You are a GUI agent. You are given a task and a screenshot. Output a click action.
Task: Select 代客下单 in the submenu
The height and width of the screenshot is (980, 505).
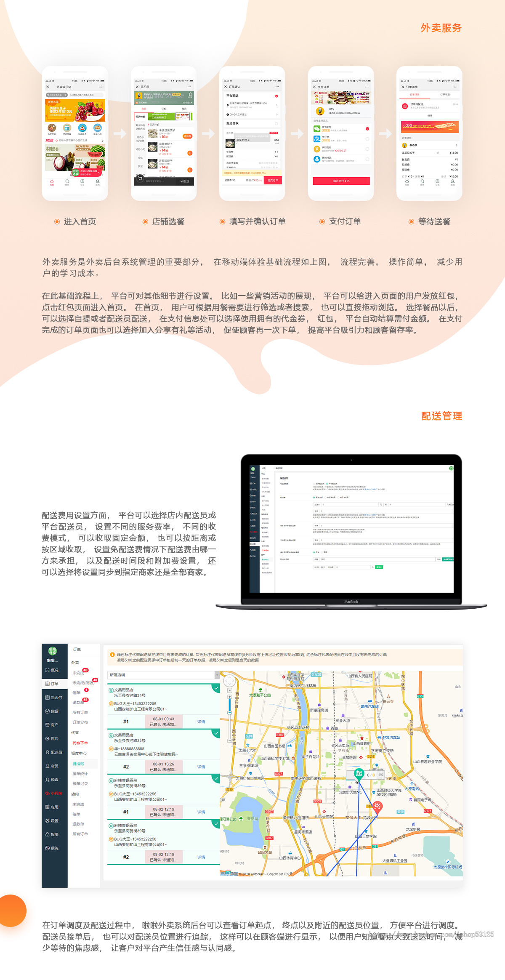[80, 743]
